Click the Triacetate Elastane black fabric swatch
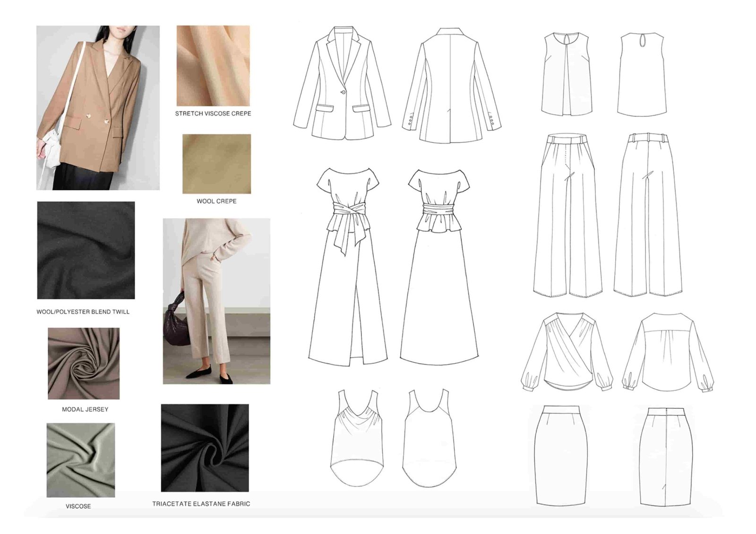 pyautogui.click(x=205, y=448)
